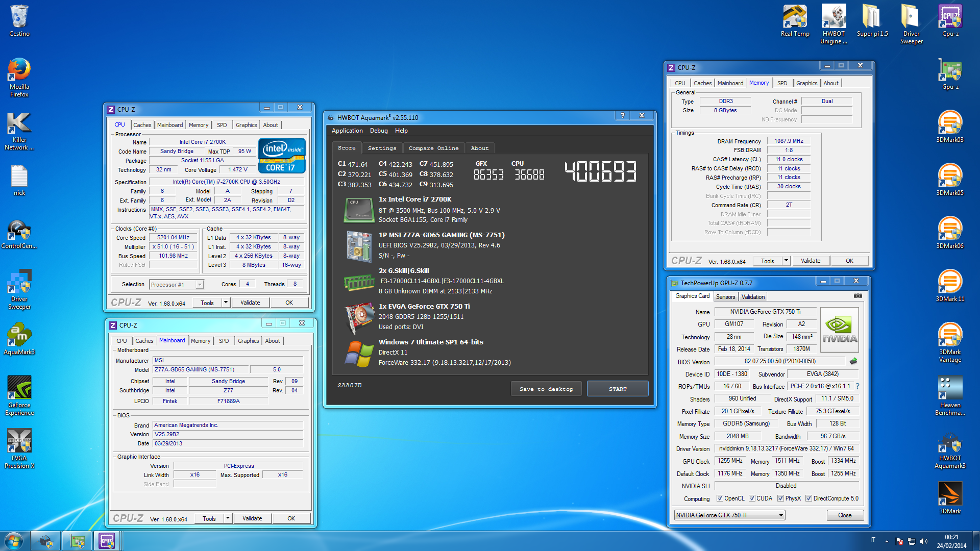Open the GeForce Experience shortcut
This screenshot has width=980, height=551.
(x=19, y=395)
